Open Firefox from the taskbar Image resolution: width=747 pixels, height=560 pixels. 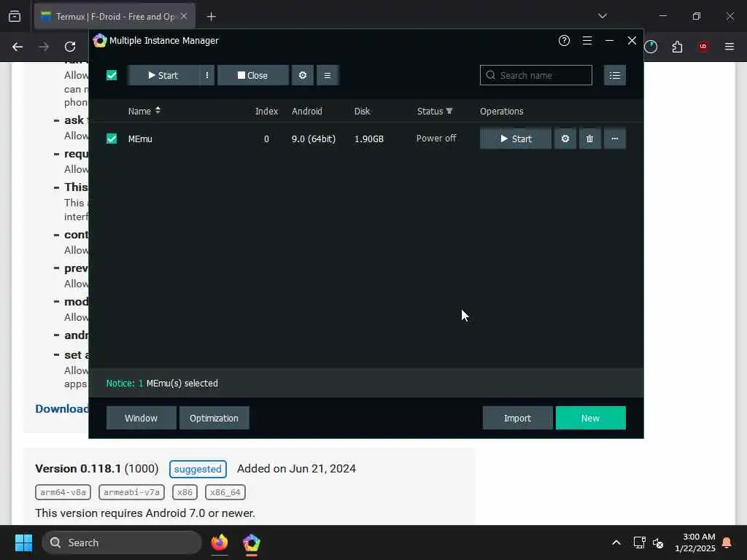coord(220,542)
